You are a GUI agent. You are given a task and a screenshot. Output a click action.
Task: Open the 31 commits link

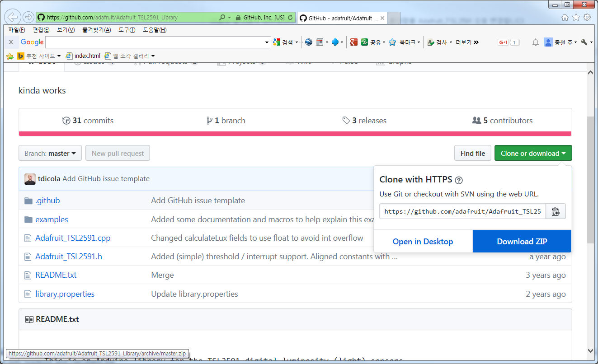coord(88,121)
